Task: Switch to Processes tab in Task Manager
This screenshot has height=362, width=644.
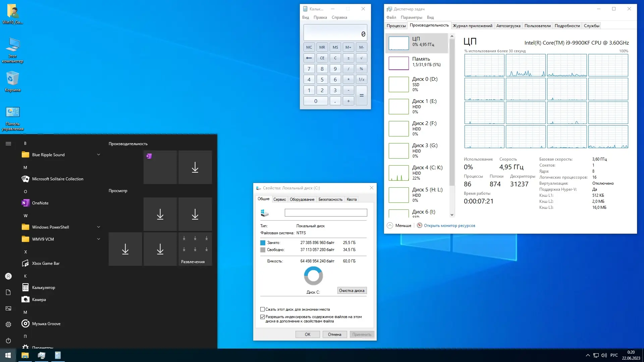Action: tap(396, 26)
